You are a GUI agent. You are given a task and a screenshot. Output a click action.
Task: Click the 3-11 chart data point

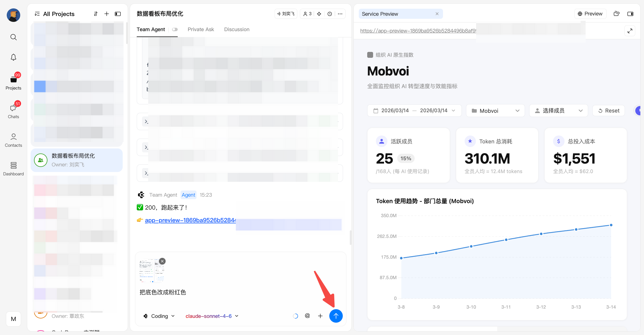(x=506, y=240)
